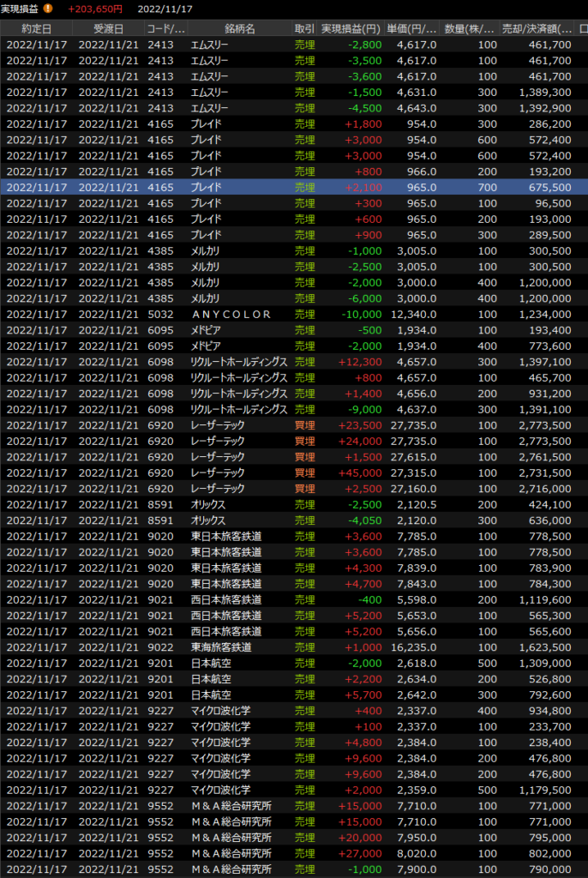Sort by the 受渡日 column header

coord(109,28)
